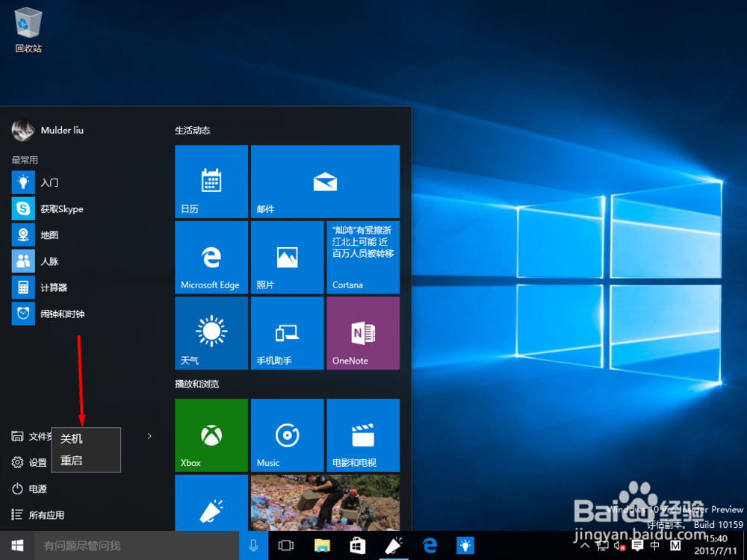Expand File Explorer jump list chevron
The height and width of the screenshot is (560, 747).
coord(149,436)
